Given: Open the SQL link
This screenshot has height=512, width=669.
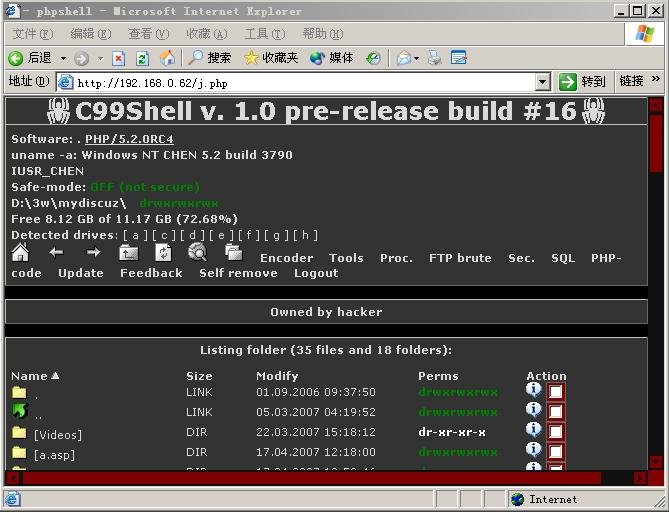Looking at the screenshot, I should pyautogui.click(x=563, y=258).
